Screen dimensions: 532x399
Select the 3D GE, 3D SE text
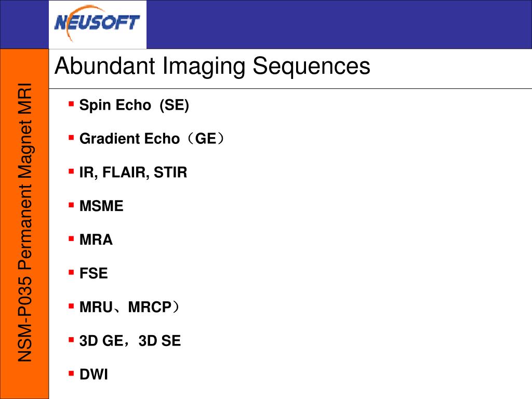pyautogui.click(x=130, y=341)
